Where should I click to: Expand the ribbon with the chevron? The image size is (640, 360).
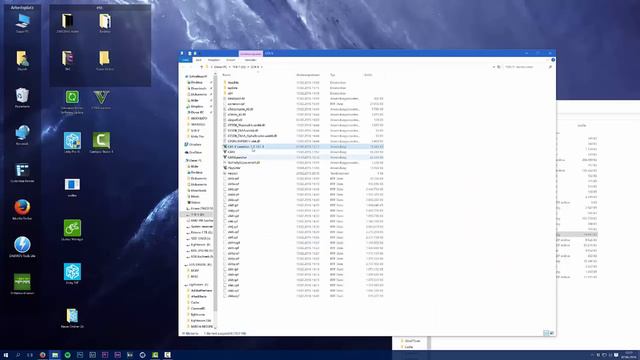(x=547, y=60)
